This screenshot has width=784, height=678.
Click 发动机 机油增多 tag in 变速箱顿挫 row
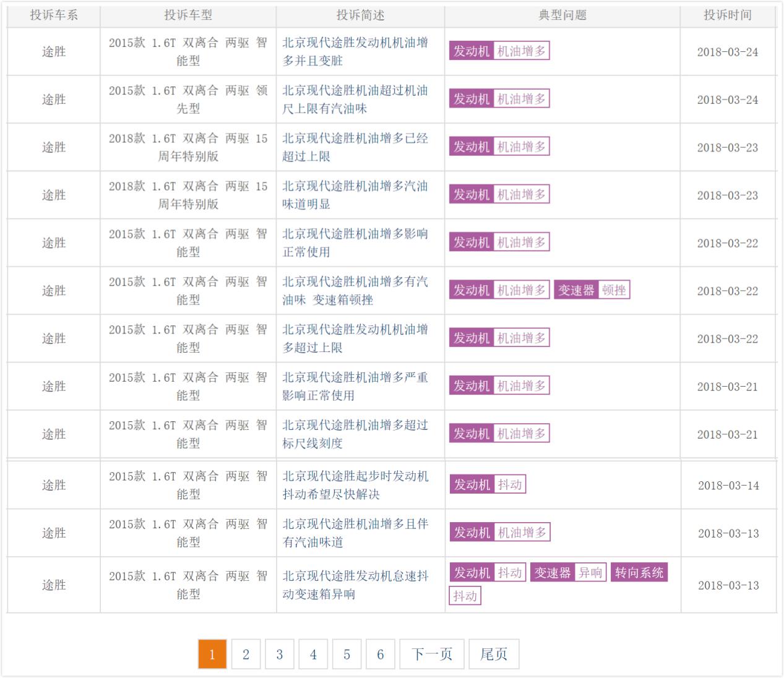tap(499, 290)
